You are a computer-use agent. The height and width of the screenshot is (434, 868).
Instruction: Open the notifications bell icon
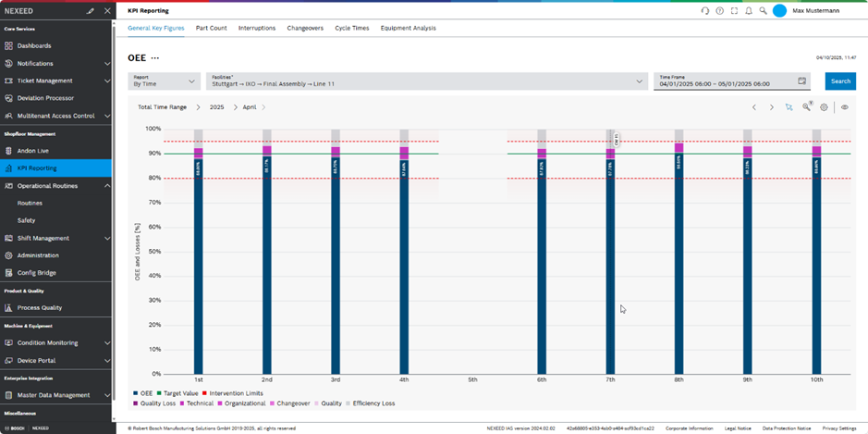[x=749, y=11]
